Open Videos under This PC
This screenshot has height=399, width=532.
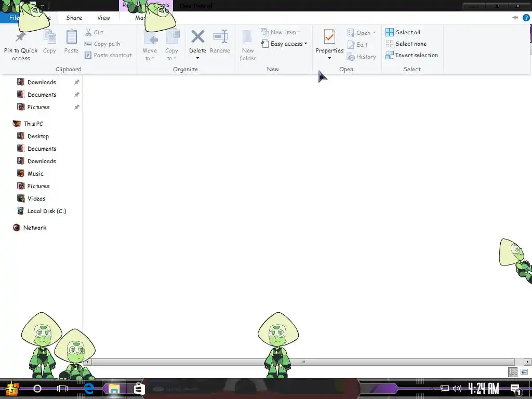[36, 198]
